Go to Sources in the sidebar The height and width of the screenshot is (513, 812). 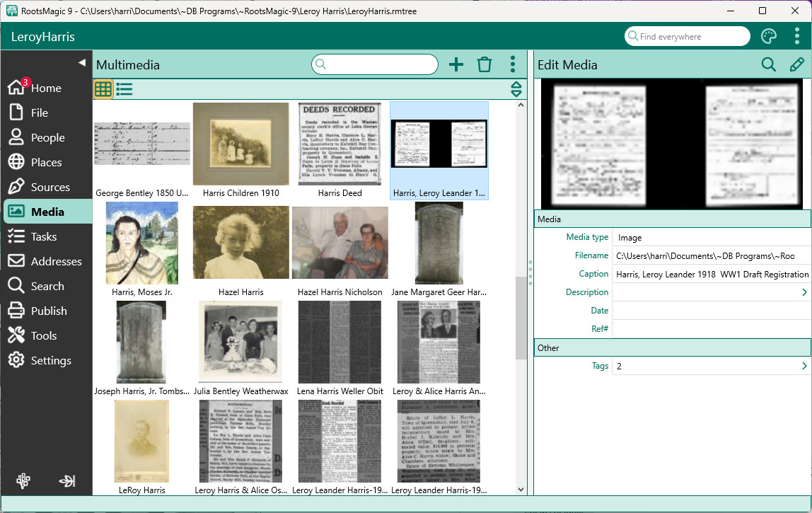pyautogui.click(x=50, y=188)
